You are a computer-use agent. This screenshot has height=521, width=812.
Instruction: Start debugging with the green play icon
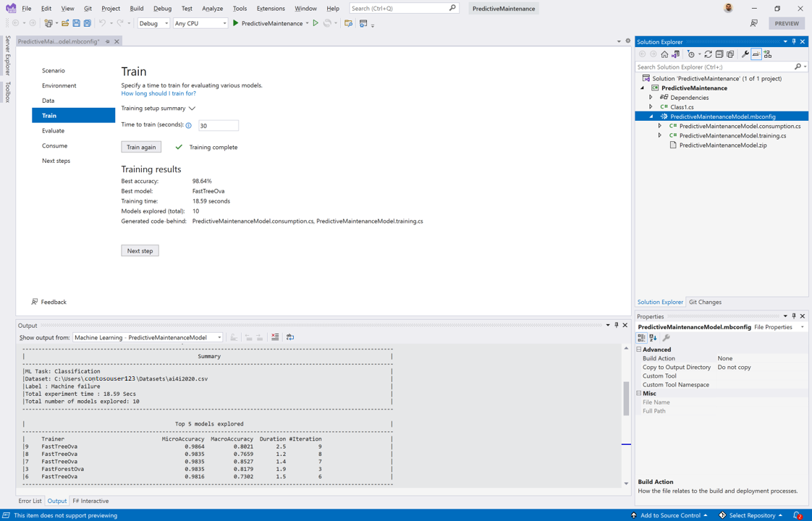(x=236, y=23)
